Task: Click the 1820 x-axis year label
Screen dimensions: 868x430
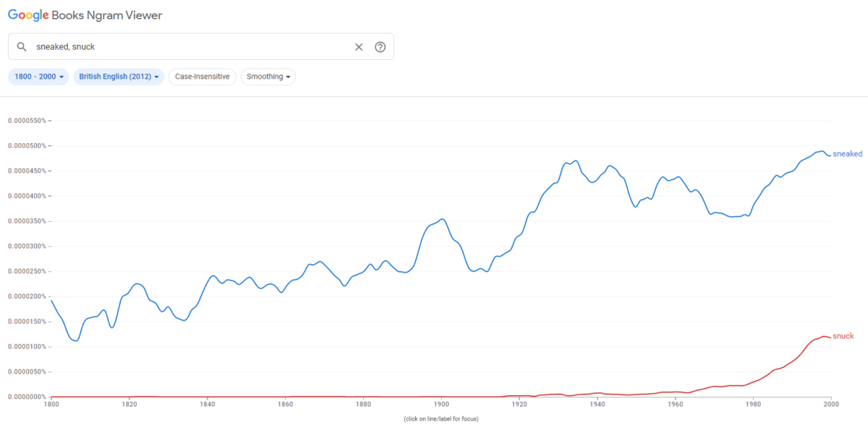Action: 129,406
